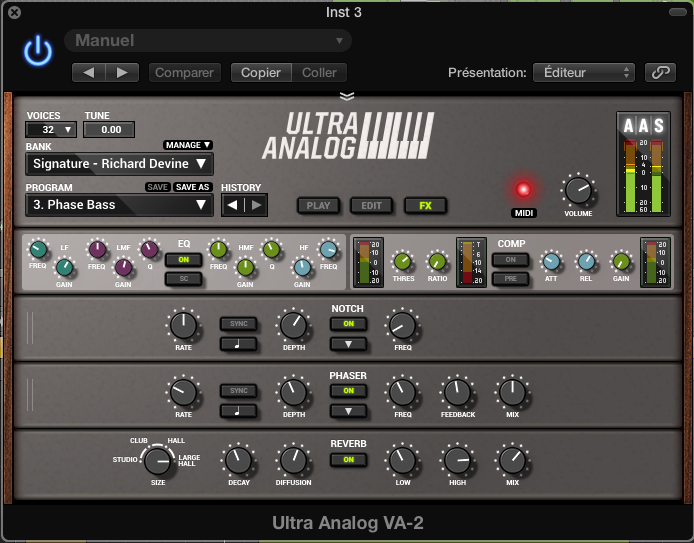Viewport: 694px width, 543px height.
Task: Toggle the Phaser SYNC button
Action: pos(238,391)
